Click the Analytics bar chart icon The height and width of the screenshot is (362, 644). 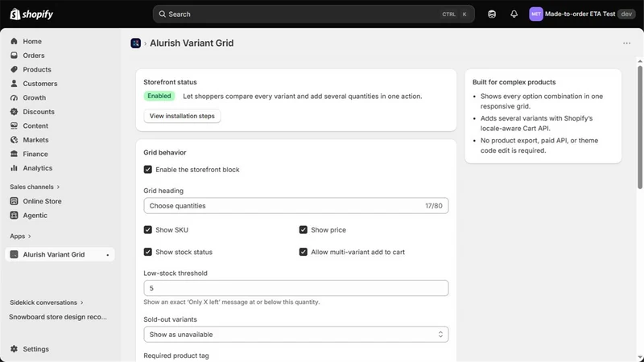14,168
